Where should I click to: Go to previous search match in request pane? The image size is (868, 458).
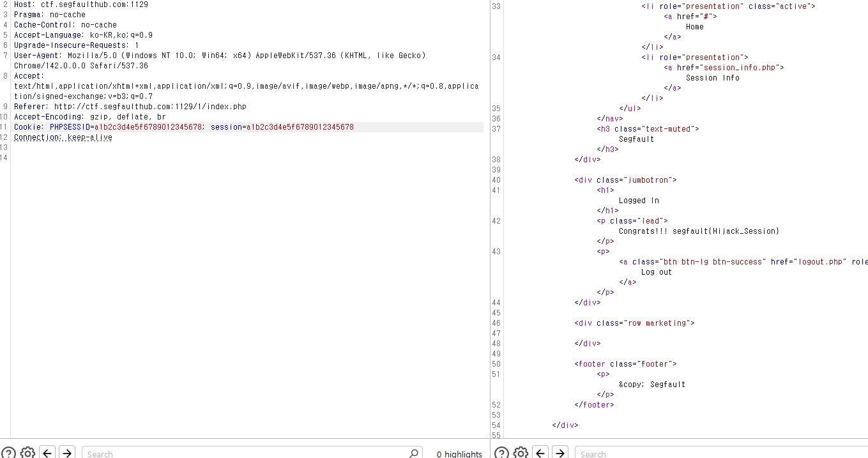(47, 453)
